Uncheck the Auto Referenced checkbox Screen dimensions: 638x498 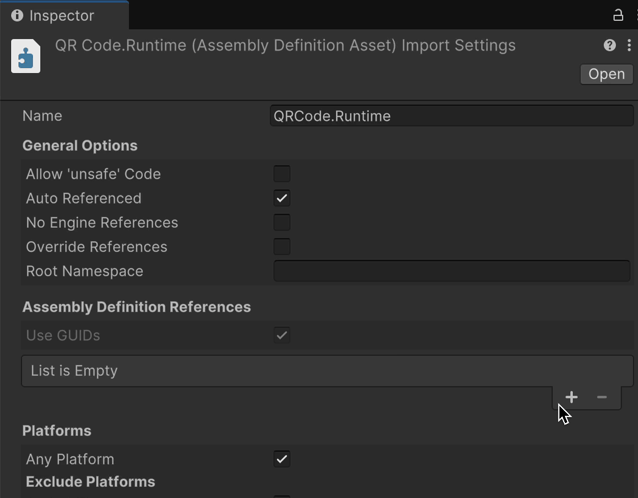[x=282, y=198]
